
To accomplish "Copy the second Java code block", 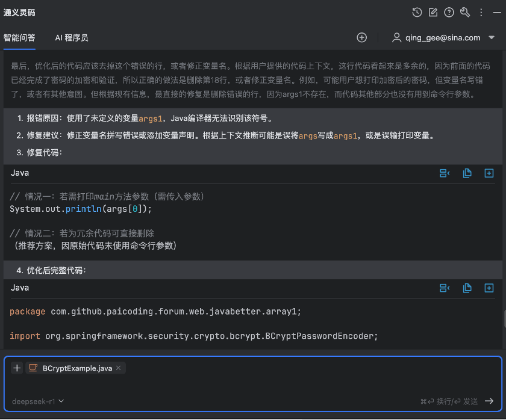I will (467, 288).
